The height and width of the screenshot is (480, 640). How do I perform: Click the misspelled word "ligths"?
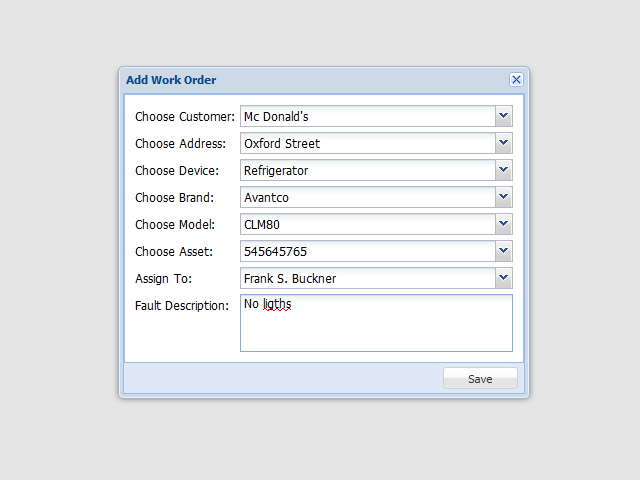click(277, 304)
